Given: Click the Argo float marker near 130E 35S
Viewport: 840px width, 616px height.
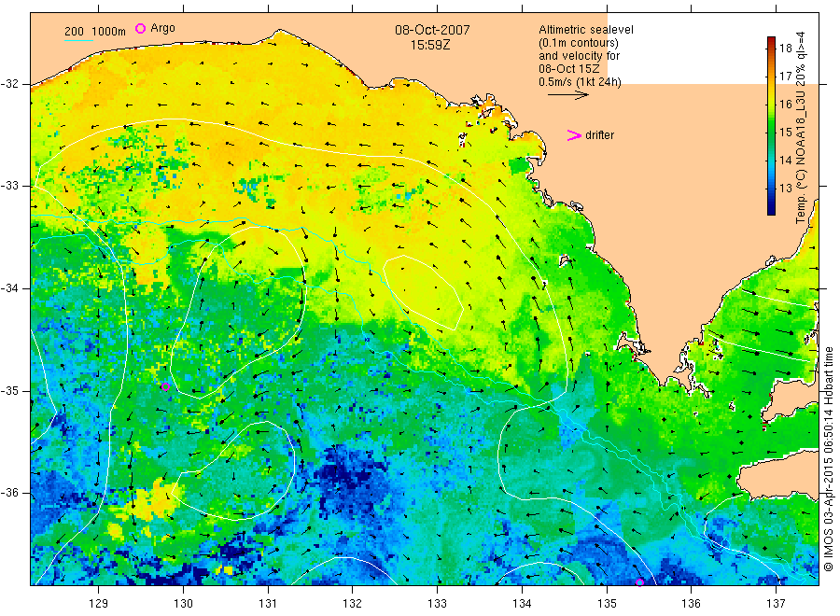Looking at the screenshot, I should (165, 386).
